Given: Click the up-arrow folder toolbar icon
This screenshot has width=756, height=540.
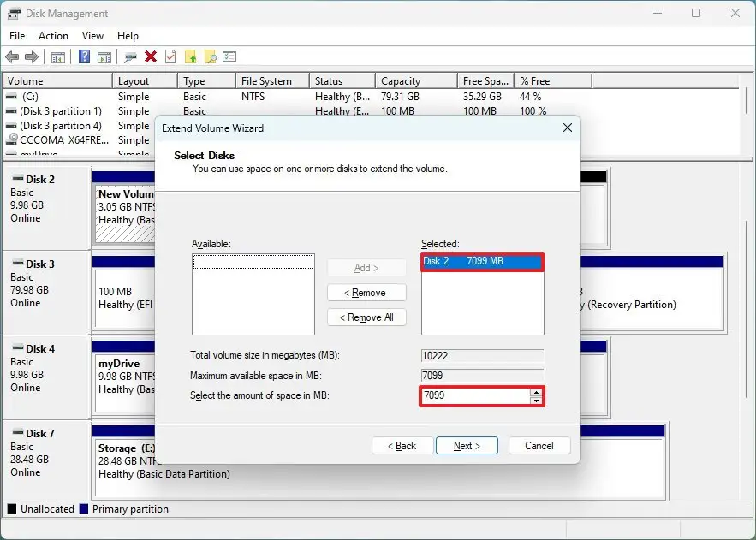Looking at the screenshot, I should [191, 56].
